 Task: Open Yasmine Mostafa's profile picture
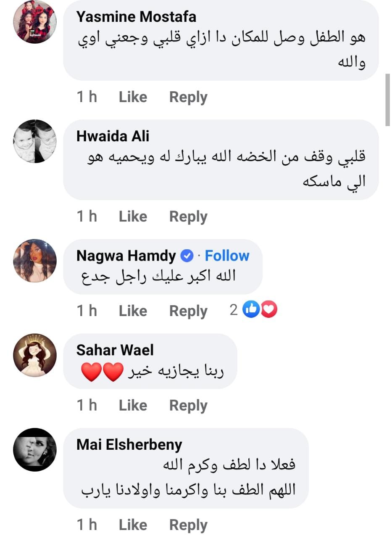pos(34,22)
